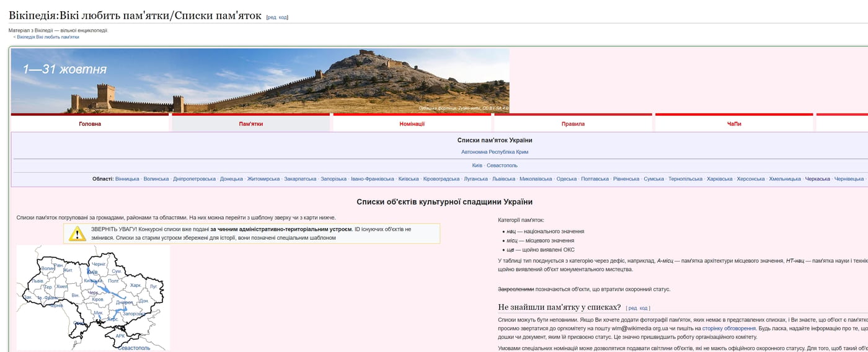
Task: Open the Одеська oblast list
Action: [x=567, y=179]
